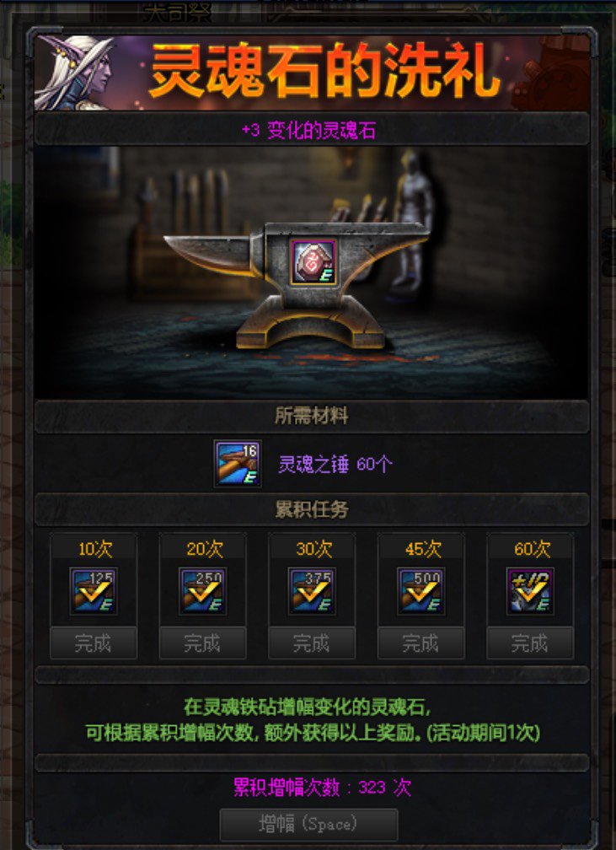616x850 pixels.
Task: Click the 10次 reward icon showing 125
Action: pyautogui.click(x=94, y=591)
